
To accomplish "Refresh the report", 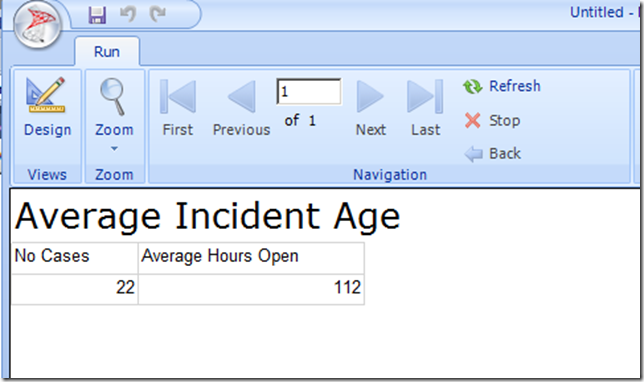I will [501, 86].
